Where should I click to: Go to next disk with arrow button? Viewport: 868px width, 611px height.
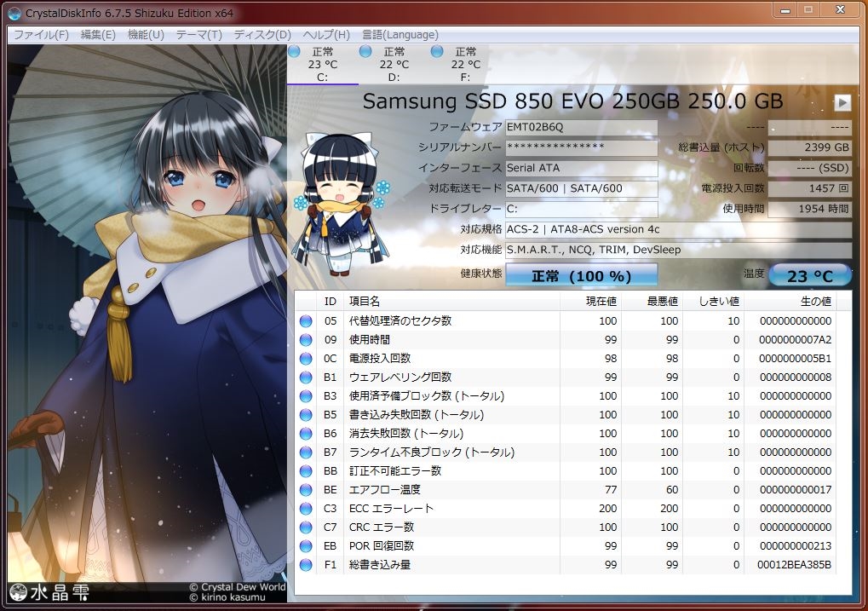pyautogui.click(x=842, y=102)
